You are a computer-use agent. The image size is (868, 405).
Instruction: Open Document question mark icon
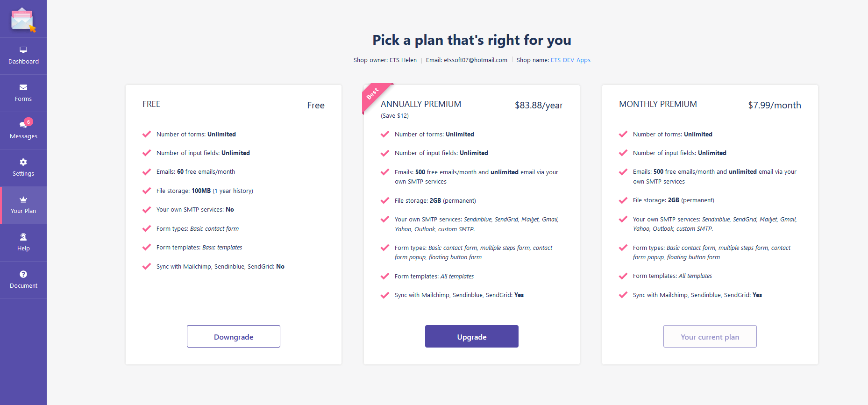[x=23, y=274]
